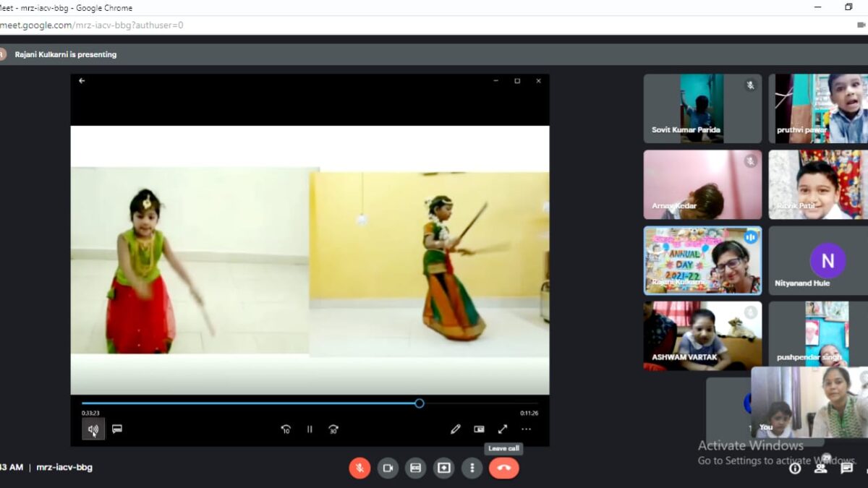
Task: Pause the playing dance video
Action: click(x=310, y=429)
